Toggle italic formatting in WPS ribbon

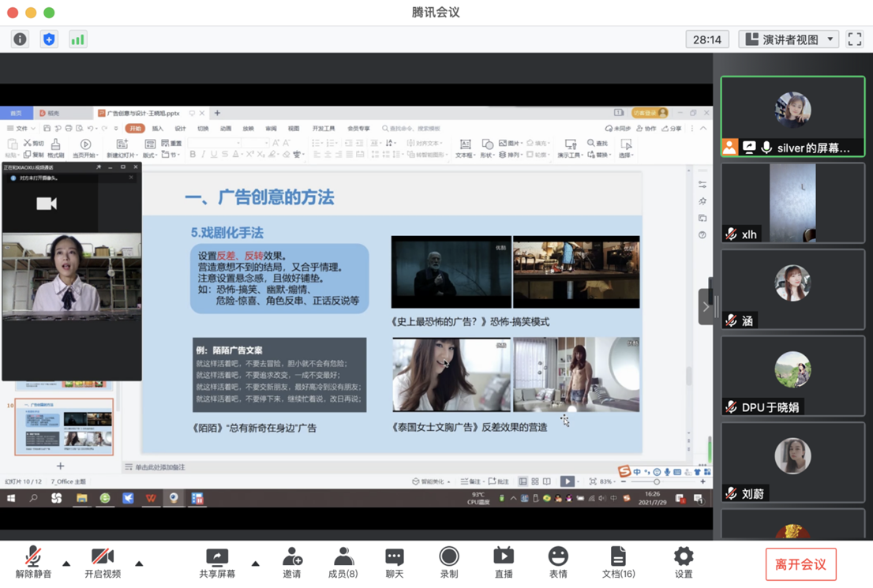[203, 154]
